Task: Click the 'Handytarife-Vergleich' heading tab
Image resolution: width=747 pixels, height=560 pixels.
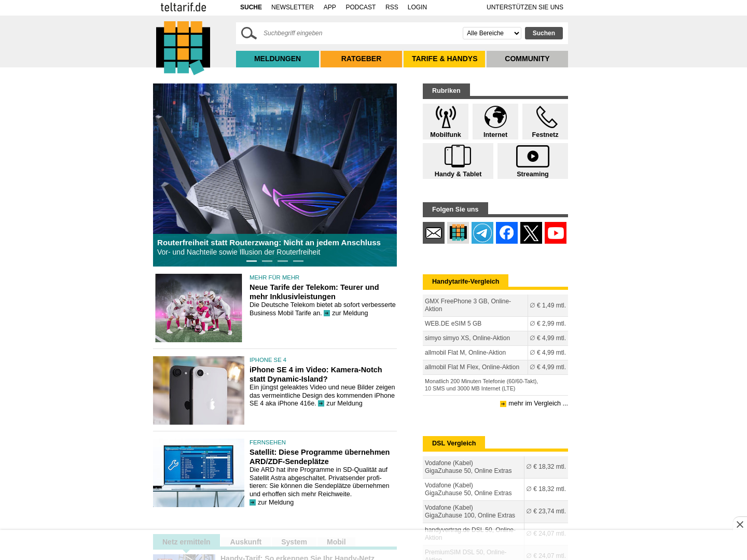Action: pyautogui.click(x=465, y=282)
